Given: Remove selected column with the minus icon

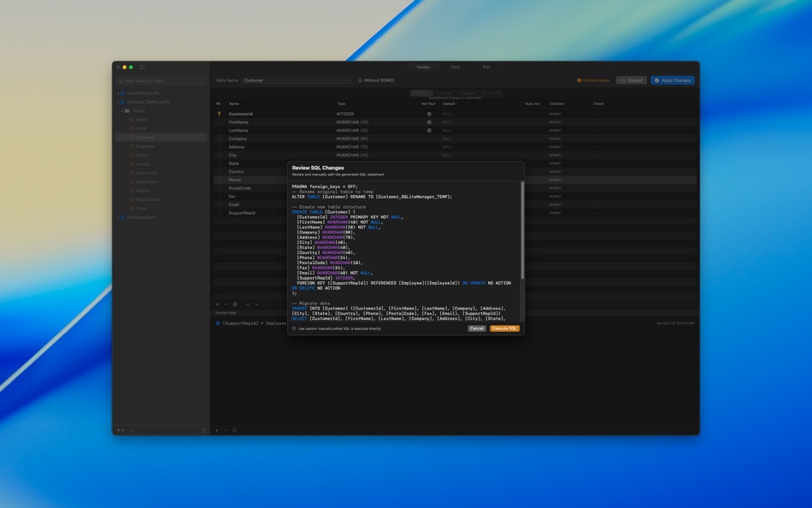Looking at the screenshot, I should point(225,304).
